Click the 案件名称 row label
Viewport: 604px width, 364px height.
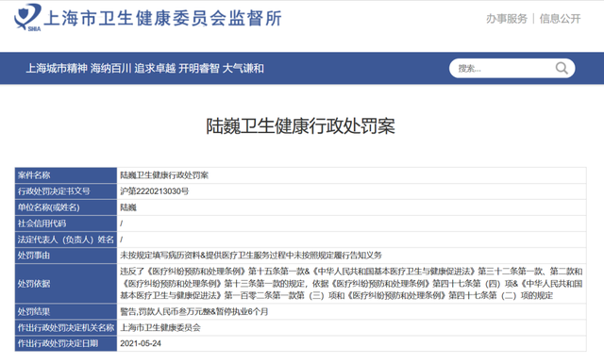66,175
